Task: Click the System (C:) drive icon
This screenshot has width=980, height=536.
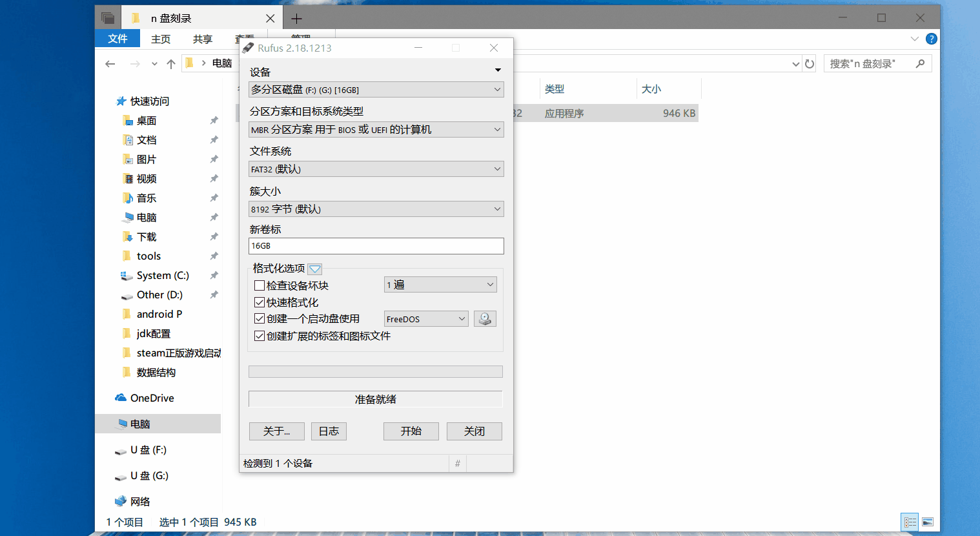Action: (127, 276)
